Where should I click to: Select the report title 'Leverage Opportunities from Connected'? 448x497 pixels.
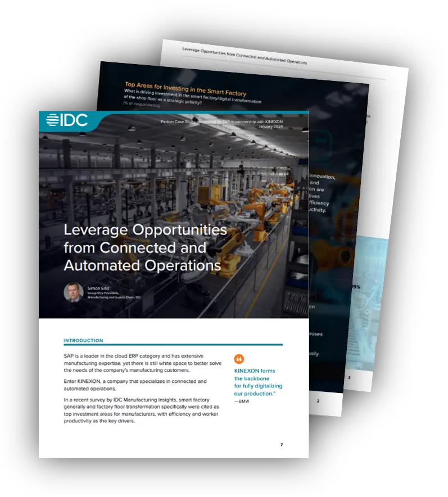(x=145, y=247)
